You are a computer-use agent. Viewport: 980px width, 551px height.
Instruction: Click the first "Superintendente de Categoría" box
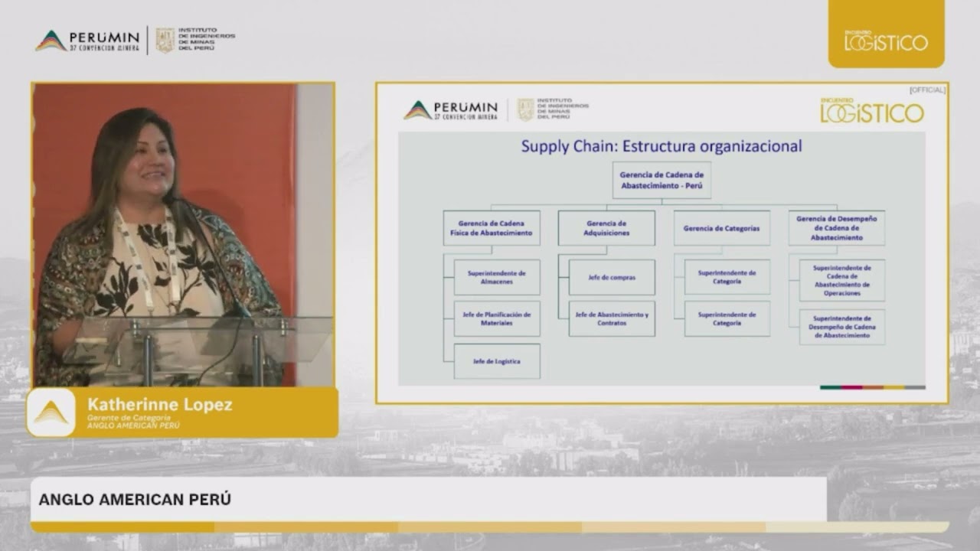click(727, 277)
